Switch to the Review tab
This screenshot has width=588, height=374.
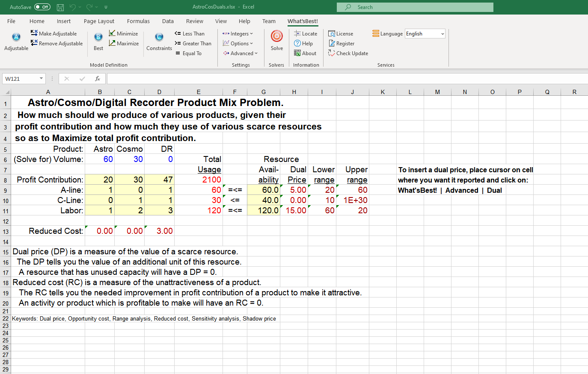tap(195, 21)
